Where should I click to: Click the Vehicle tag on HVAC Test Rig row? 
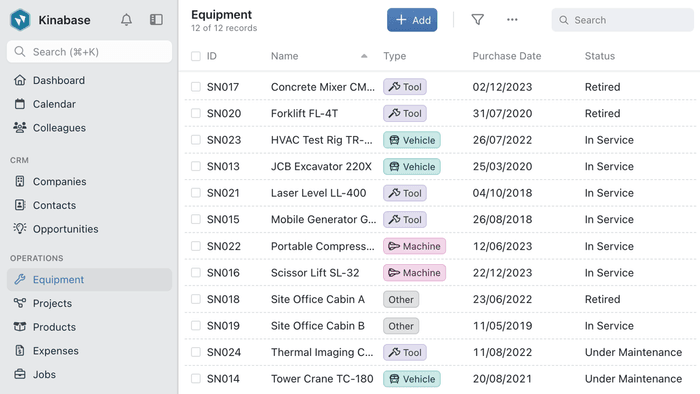click(412, 140)
